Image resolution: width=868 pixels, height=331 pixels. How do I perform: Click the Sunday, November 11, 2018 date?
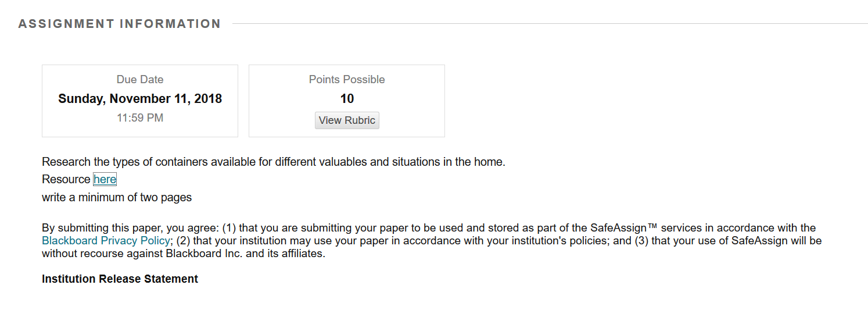pos(140,99)
